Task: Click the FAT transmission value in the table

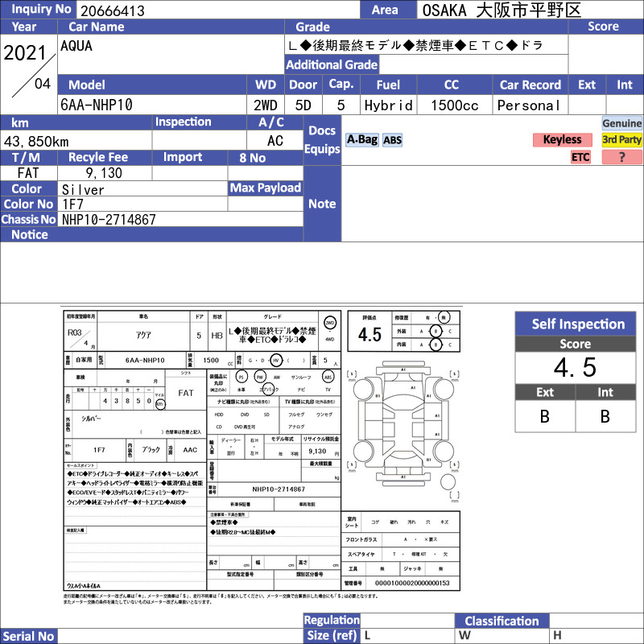Action: pos(28,173)
